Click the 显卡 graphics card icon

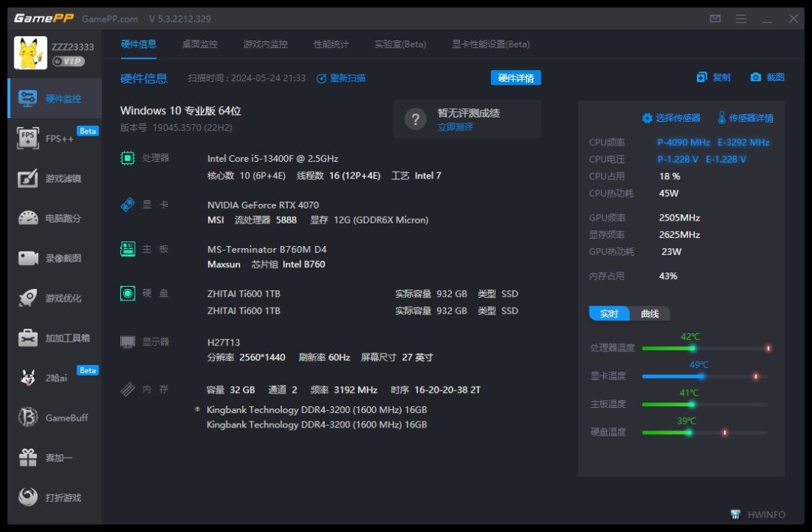coord(127,204)
